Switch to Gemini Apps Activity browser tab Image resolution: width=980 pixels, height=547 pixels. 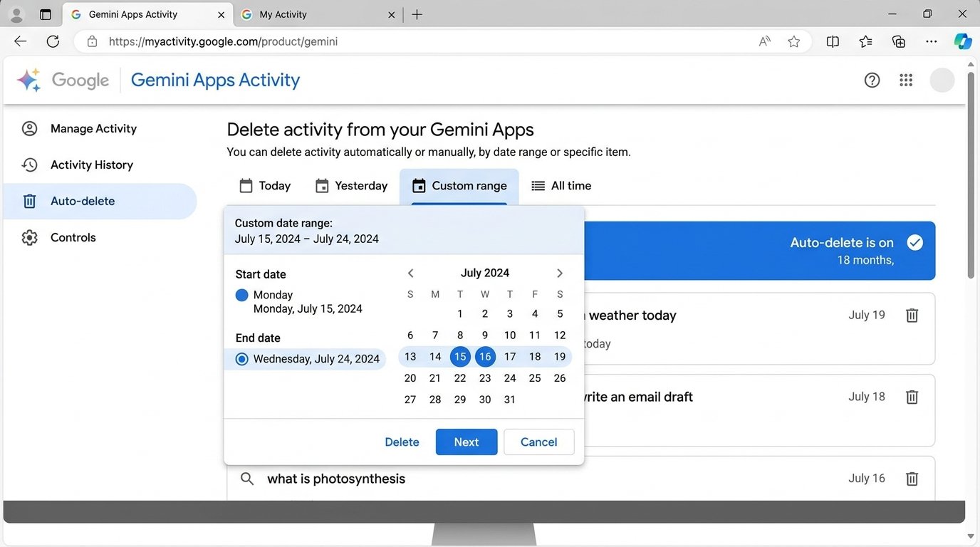tap(147, 14)
